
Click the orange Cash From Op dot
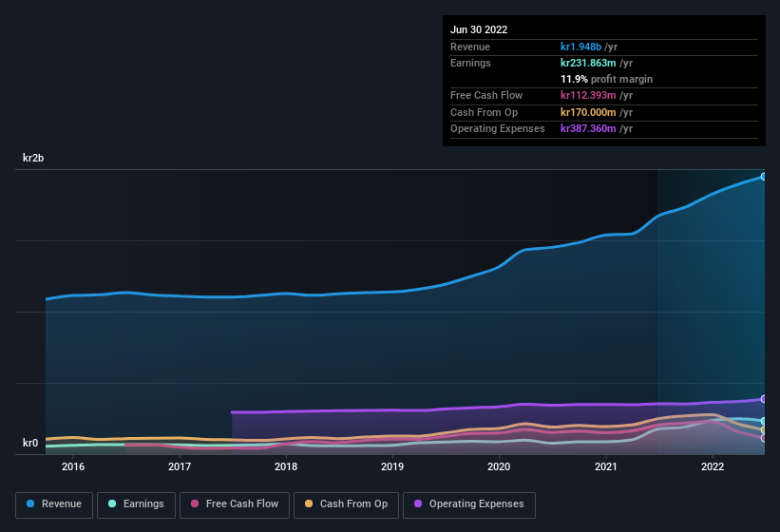point(309,503)
